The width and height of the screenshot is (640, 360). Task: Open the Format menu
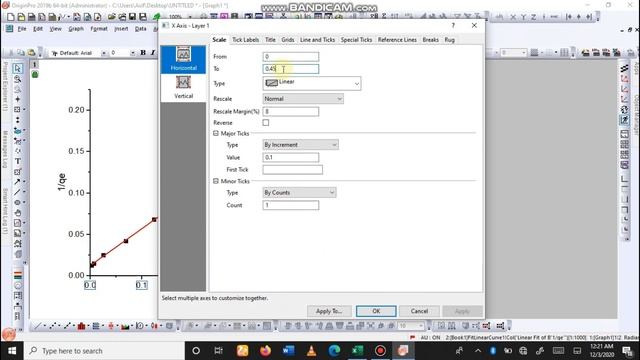click(99, 29)
